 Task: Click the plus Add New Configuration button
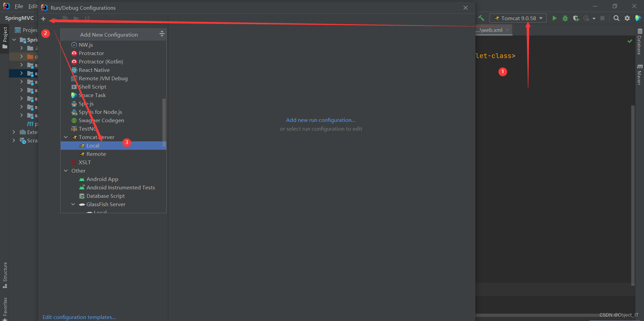click(x=43, y=19)
